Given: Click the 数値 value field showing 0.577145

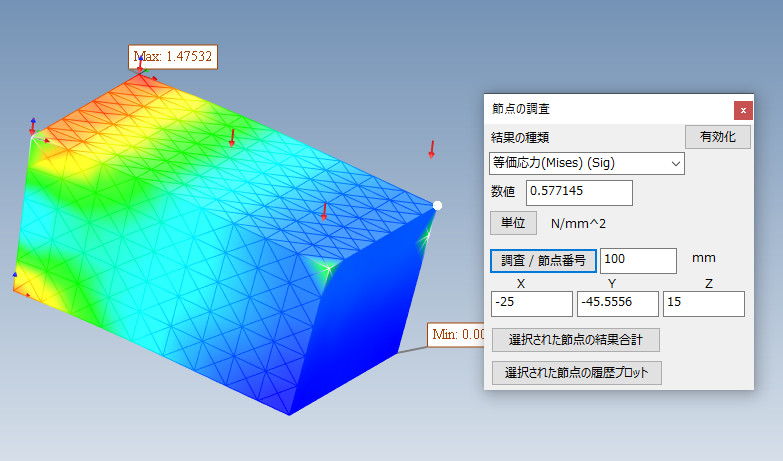Looking at the screenshot, I should 579,192.
